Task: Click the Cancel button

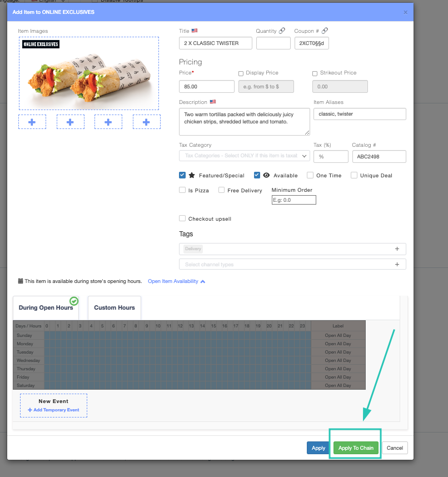Action: point(395,448)
